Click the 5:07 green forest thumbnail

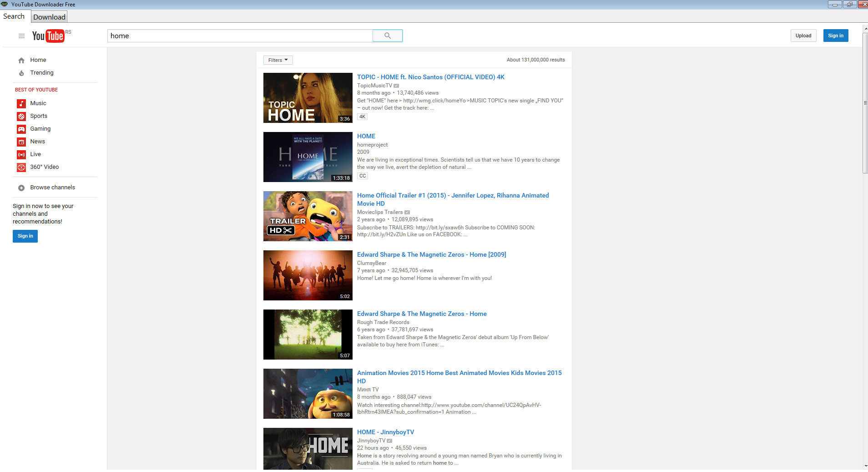pos(308,335)
